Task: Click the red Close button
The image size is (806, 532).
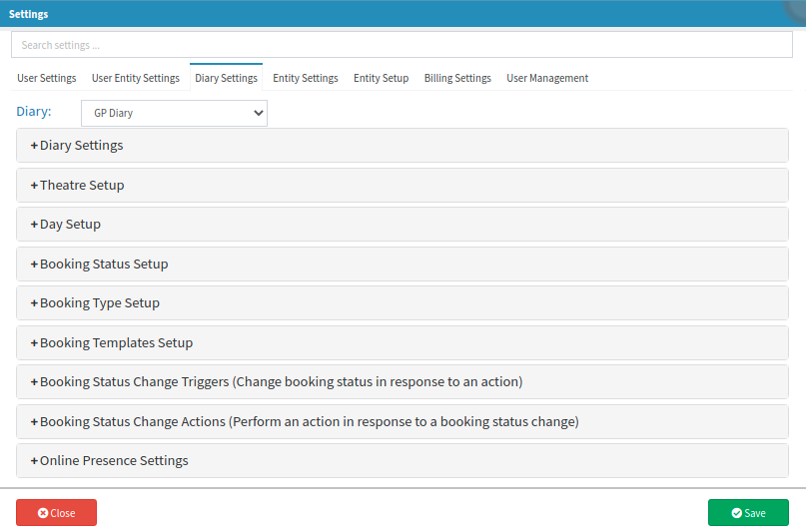Action: [56, 513]
